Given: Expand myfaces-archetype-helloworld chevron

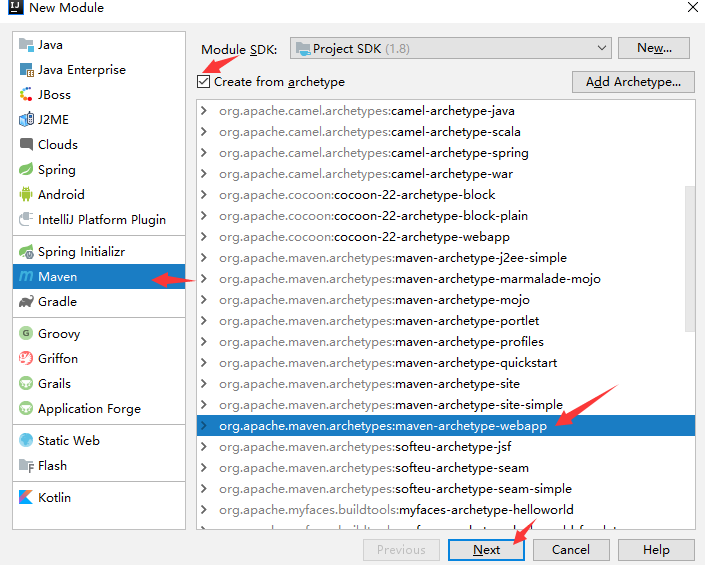Looking at the screenshot, I should point(204,510).
